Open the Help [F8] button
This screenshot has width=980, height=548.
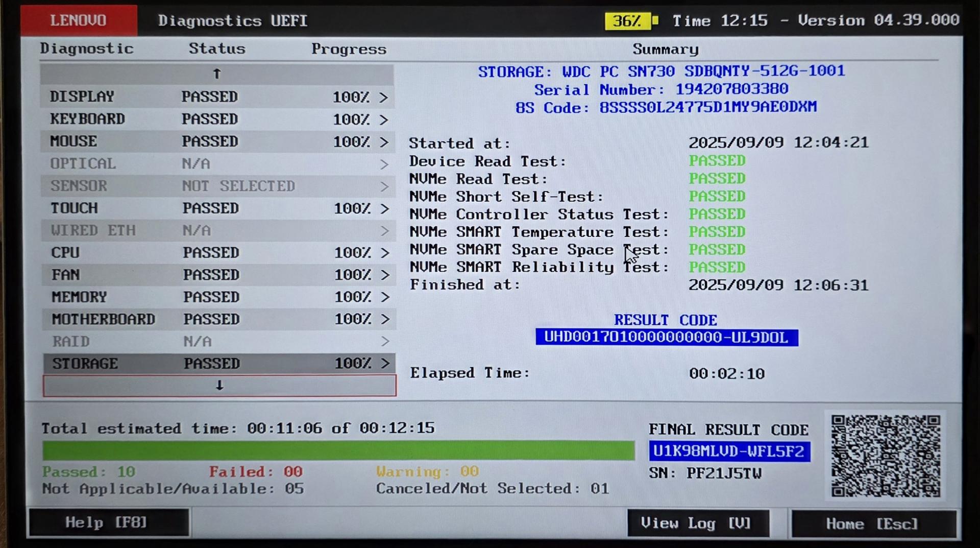(x=109, y=522)
